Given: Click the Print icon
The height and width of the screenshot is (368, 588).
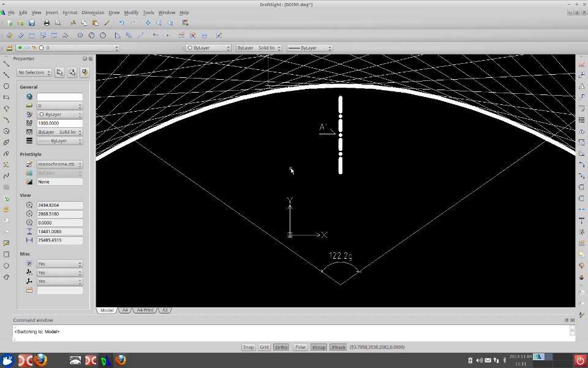Looking at the screenshot, I should click(47, 23).
